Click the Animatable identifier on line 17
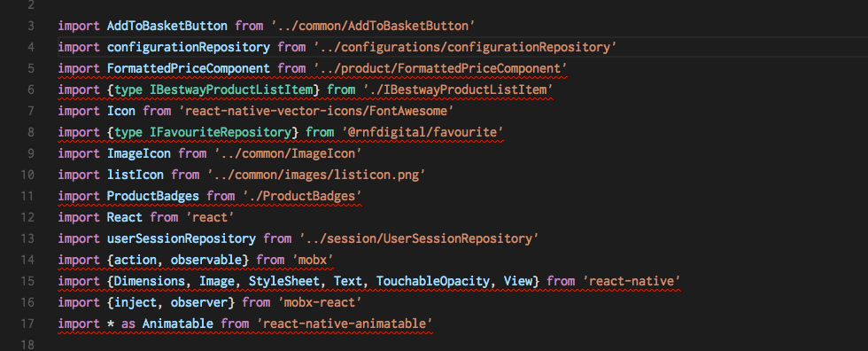The image size is (868, 351). [178, 324]
